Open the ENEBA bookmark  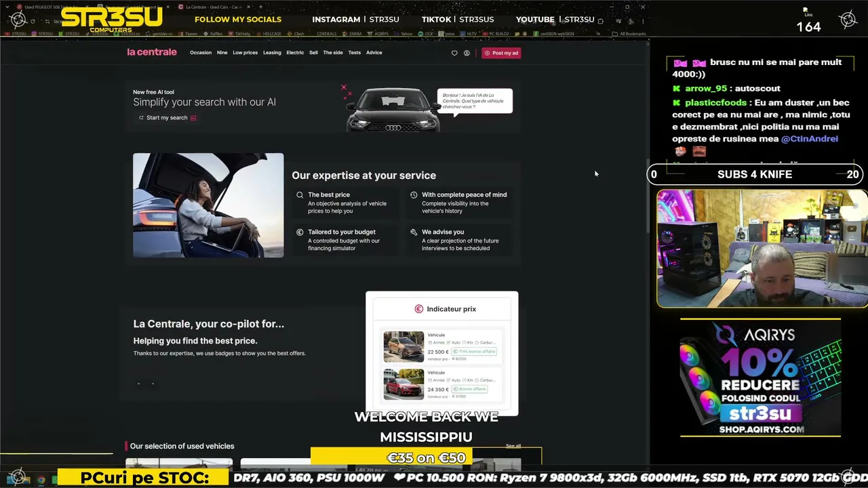pos(353,34)
